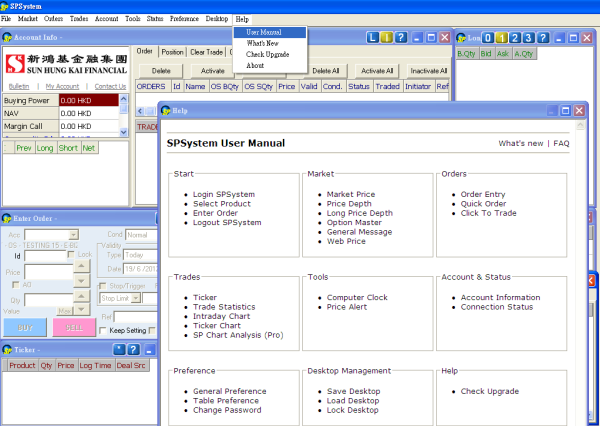Click the Ref input field in Enter Order
Screen dimensions: 600x426
click(135, 317)
